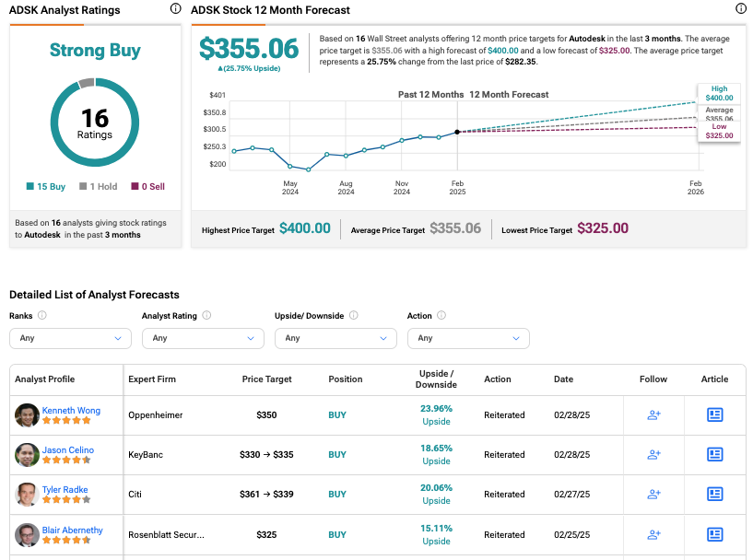Click the Highest Price Target $400.00 value
This screenshot has height=560, width=753.
[305, 228]
